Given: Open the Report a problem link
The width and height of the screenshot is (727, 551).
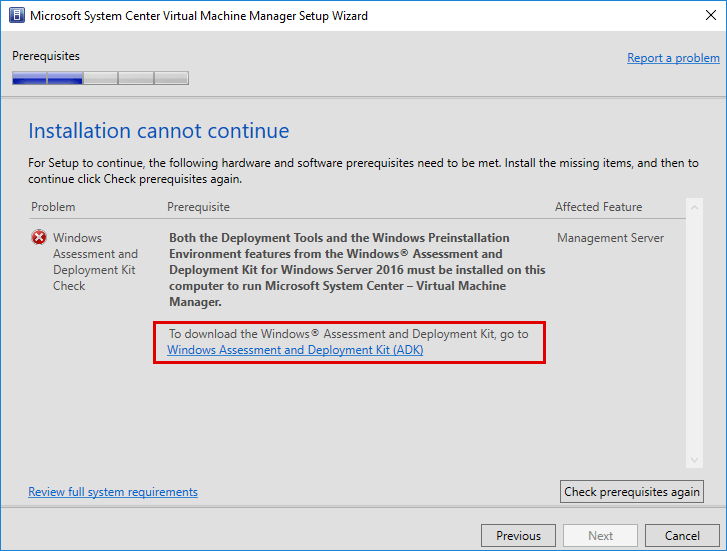Looking at the screenshot, I should coord(673,58).
